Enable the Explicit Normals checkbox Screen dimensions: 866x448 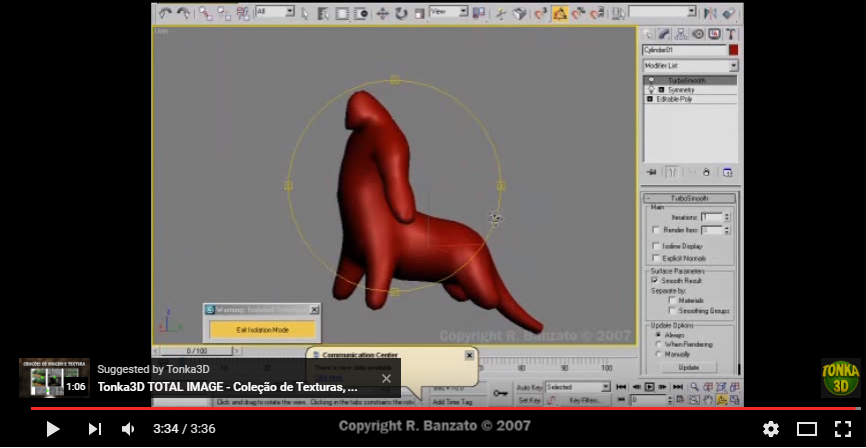coord(656,258)
